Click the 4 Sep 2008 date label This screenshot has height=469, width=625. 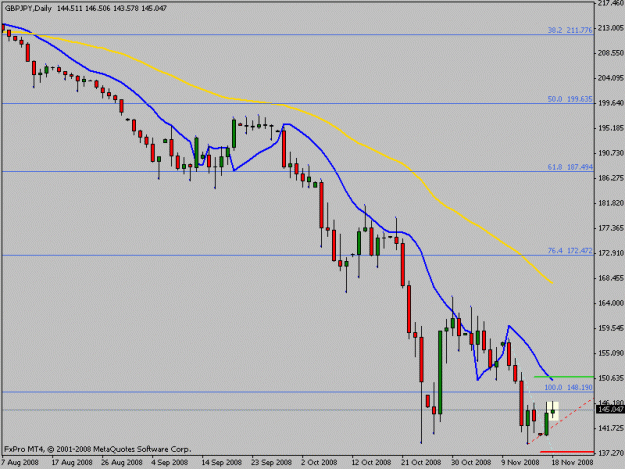tap(169, 463)
